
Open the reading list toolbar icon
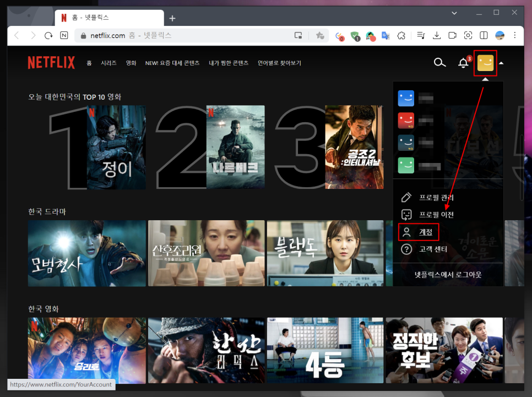[x=421, y=35]
